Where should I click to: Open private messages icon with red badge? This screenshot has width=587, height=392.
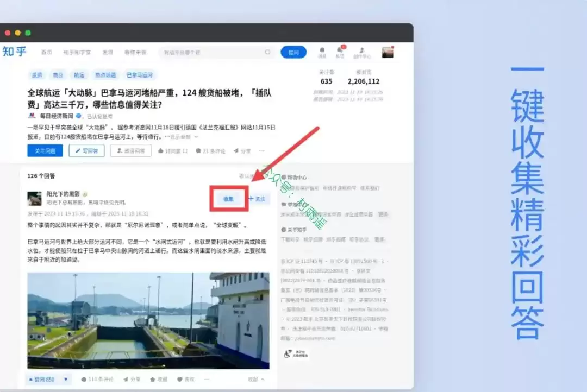pyautogui.click(x=340, y=52)
